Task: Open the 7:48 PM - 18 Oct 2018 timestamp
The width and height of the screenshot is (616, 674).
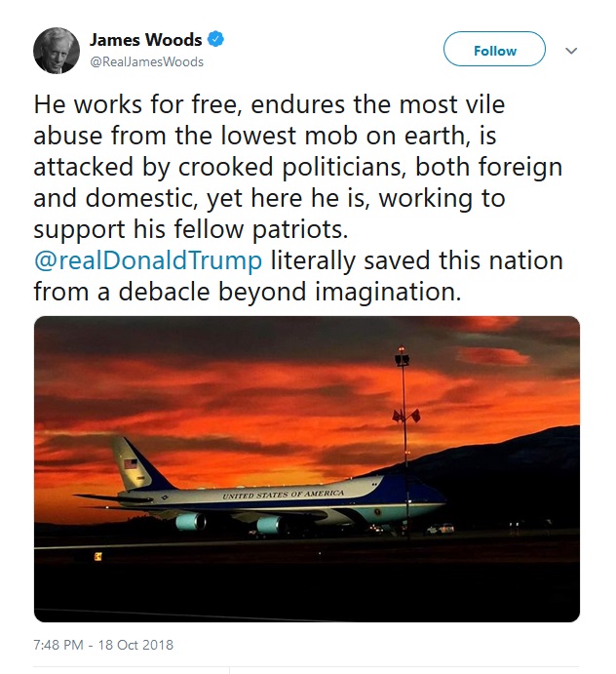Action: tap(103, 645)
